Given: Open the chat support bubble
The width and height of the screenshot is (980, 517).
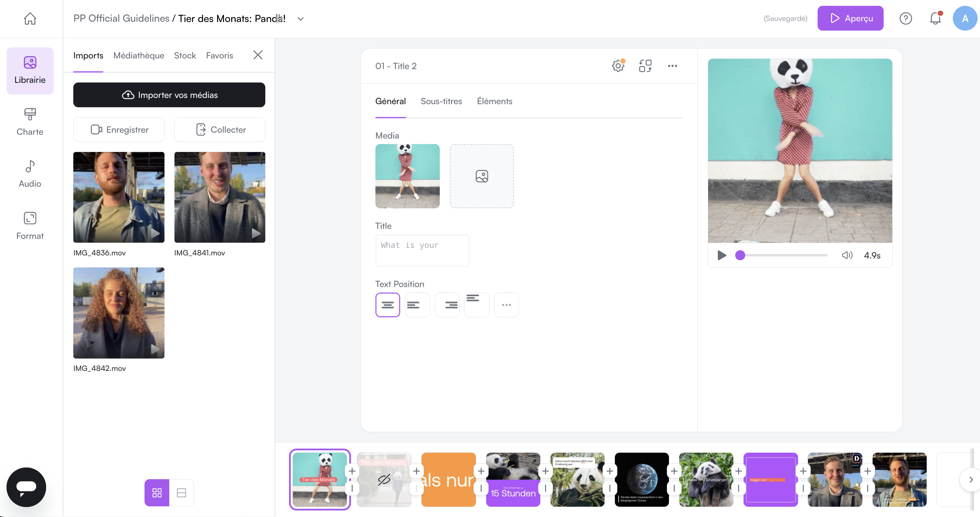Looking at the screenshot, I should point(26,487).
